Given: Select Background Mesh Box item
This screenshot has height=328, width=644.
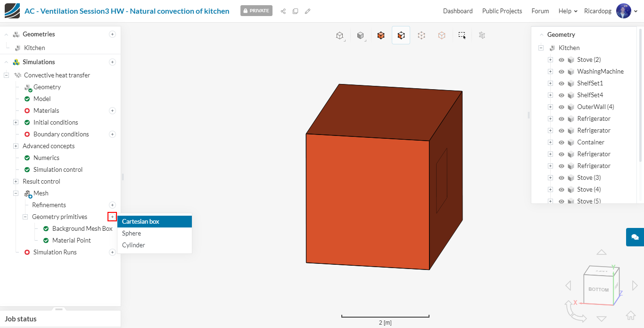Looking at the screenshot, I should point(83,228).
